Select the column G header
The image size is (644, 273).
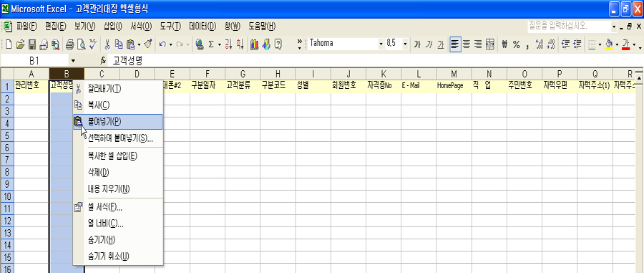pyautogui.click(x=243, y=74)
